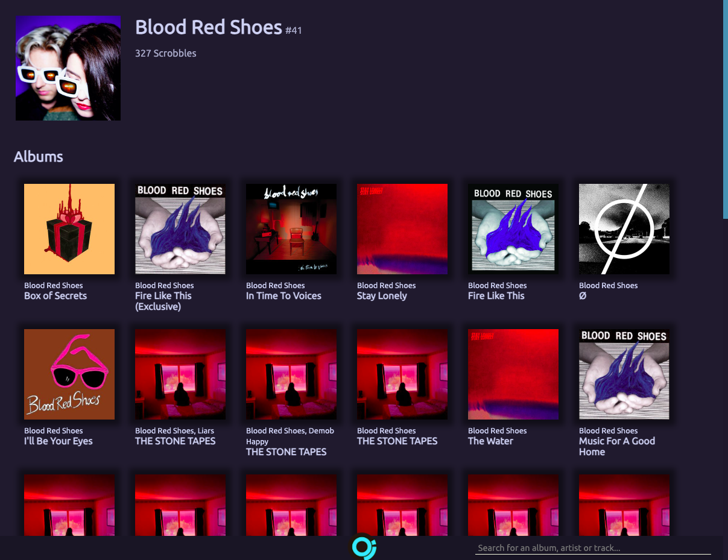Screen dimensions: 728x560
Task: Open the Ø album cover thumbnail
Action: pos(624,229)
